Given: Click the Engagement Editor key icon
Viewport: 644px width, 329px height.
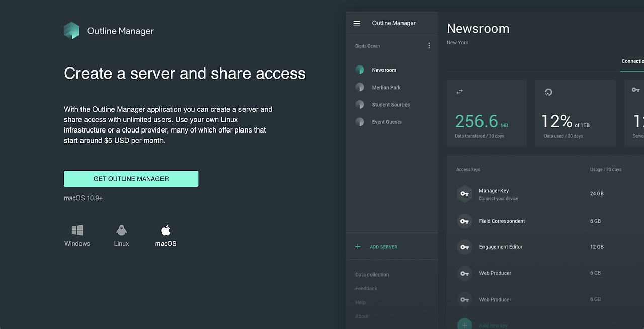Looking at the screenshot, I should coord(464,247).
